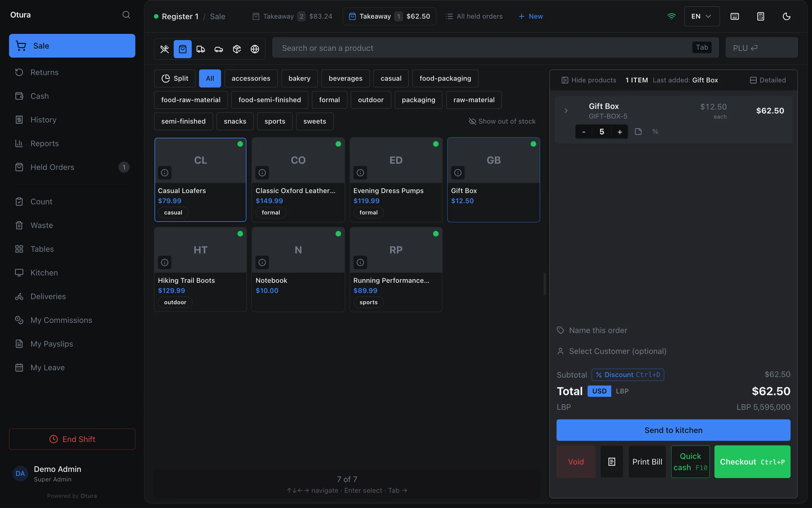Click the Checkout button

(752, 462)
